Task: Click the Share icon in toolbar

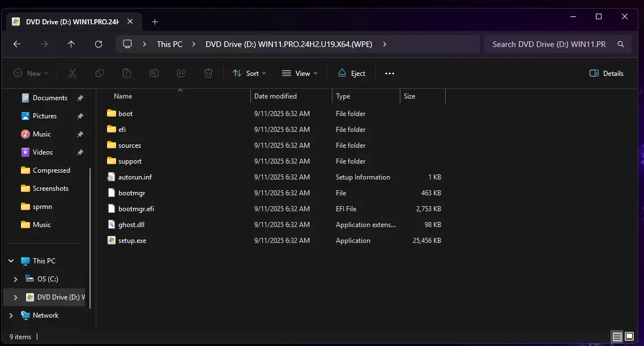Action: 181,73
